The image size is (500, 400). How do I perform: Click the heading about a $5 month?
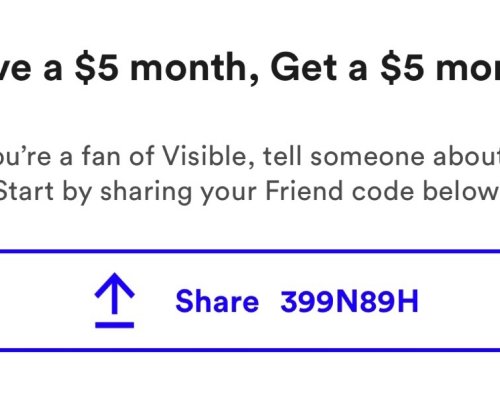pos(250,68)
